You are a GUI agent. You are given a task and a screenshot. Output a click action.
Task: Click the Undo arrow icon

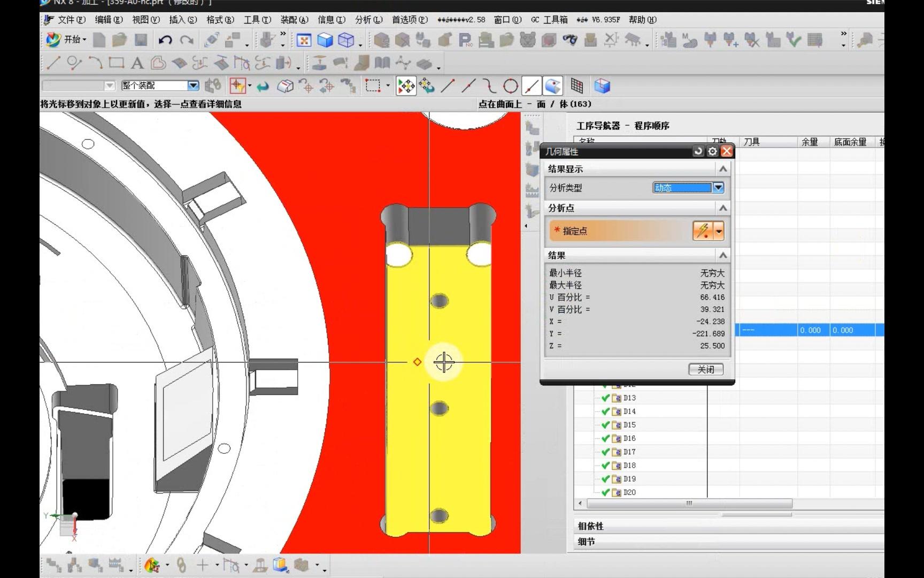[165, 40]
